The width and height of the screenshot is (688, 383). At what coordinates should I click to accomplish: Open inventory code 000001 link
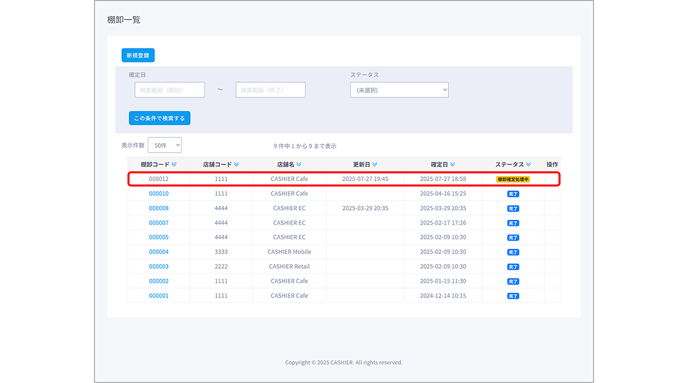(158, 296)
